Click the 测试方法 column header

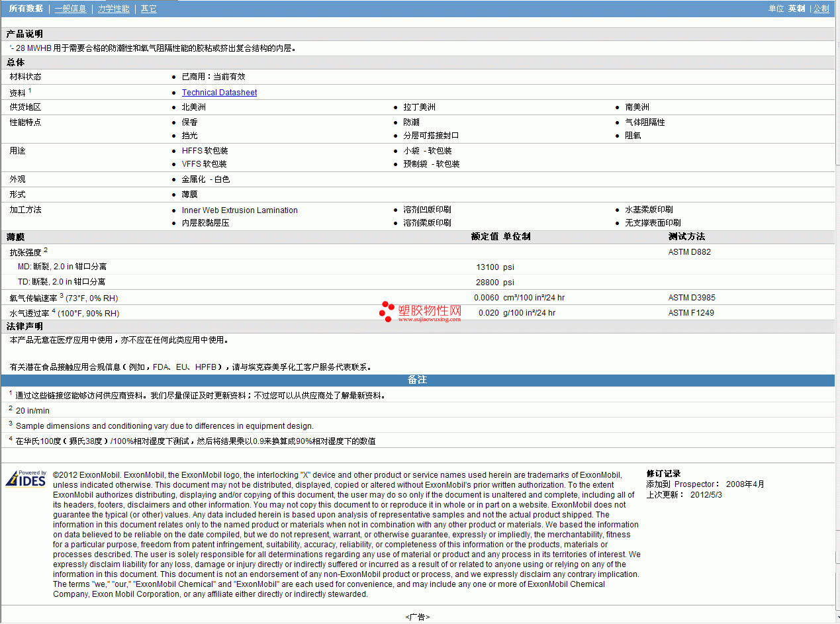point(686,237)
